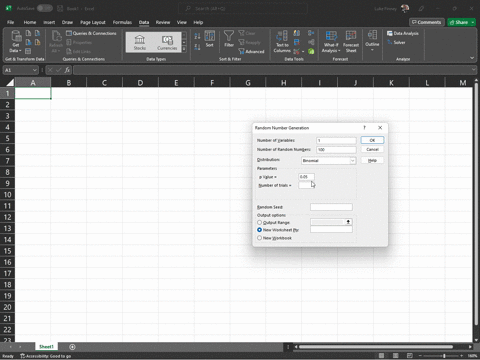This screenshot has height=360, width=480.
Task: Launch the Solver add-in
Action: tap(396, 42)
